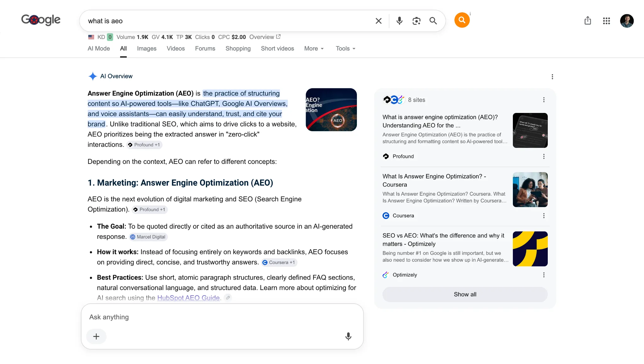644x364 pixels.
Task: Click the Coursera +1 citation chip
Action: click(279, 262)
